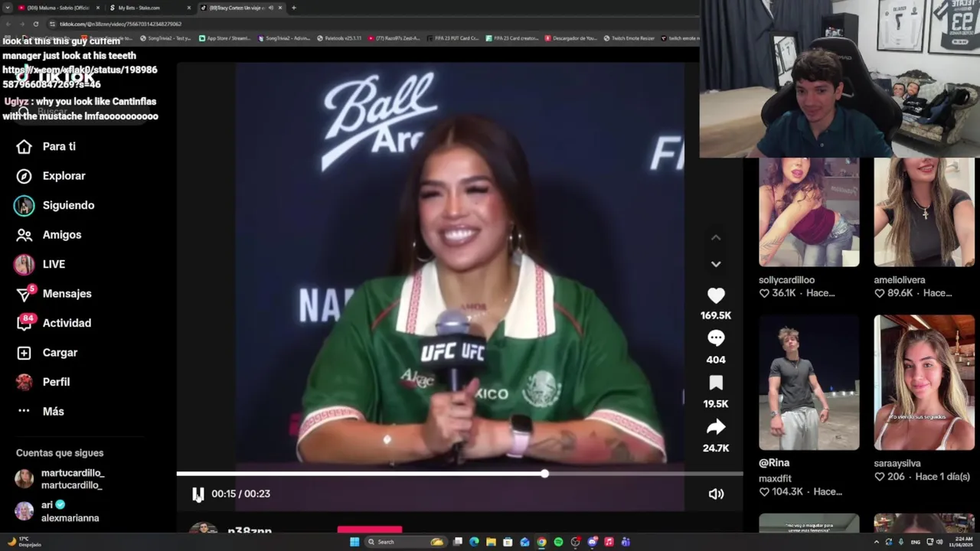Open Spotify from taskbar
The height and width of the screenshot is (551, 980).
(558, 542)
